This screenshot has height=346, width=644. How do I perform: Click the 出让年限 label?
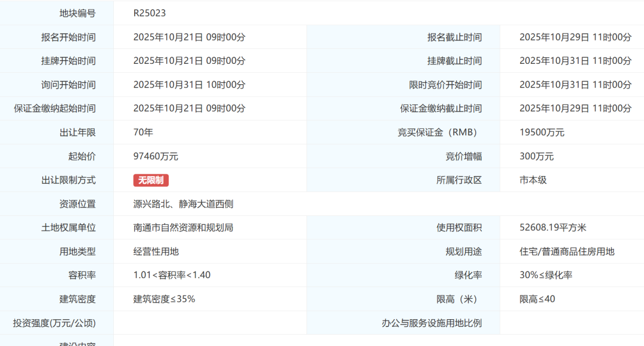77,132
